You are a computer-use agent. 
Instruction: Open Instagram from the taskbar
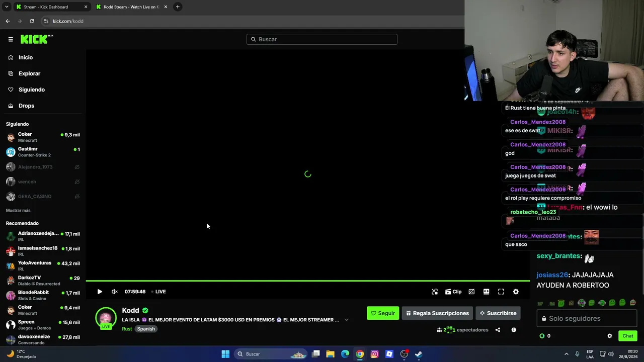(x=374, y=354)
